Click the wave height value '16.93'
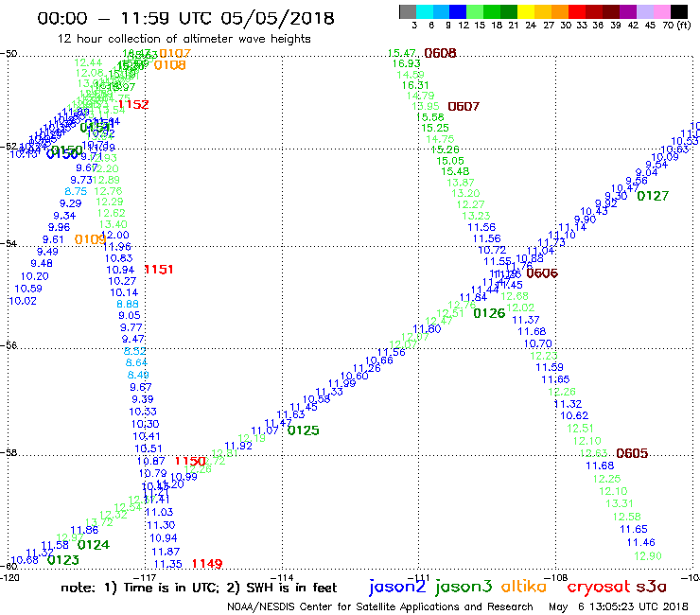The height and width of the screenshot is (615, 700). click(406, 64)
